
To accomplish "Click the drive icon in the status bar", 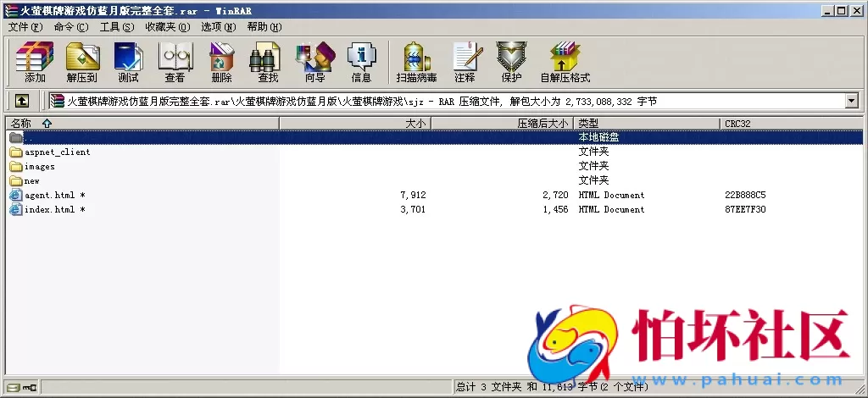I will point(14,387).
